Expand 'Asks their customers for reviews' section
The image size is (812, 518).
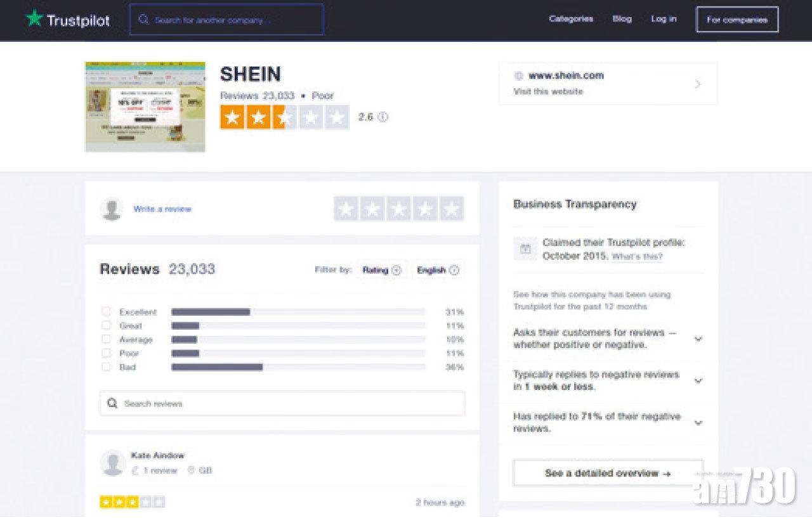[x=698, y=339]
